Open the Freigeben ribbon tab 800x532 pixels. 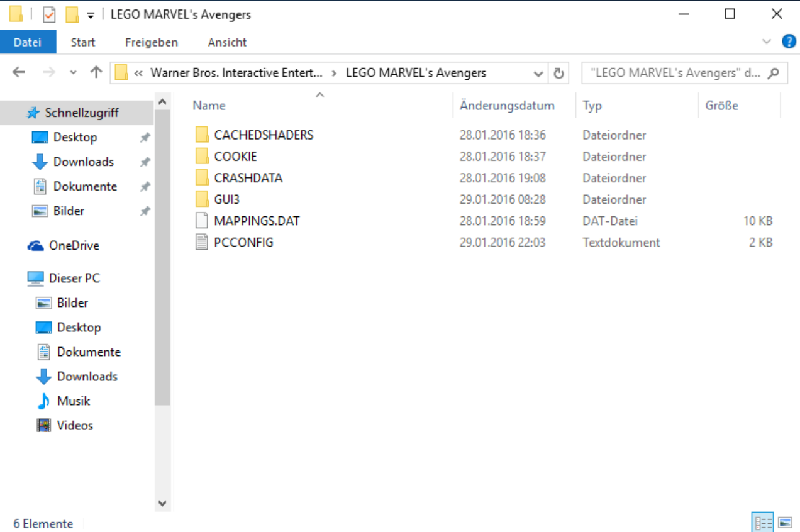click(152, 42)
